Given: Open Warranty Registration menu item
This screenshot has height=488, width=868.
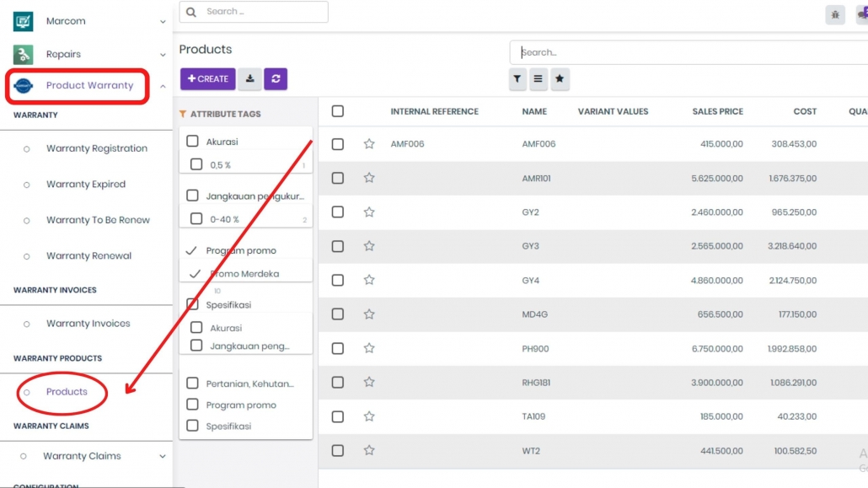Looking at the screenshot, I should point(97,148).
